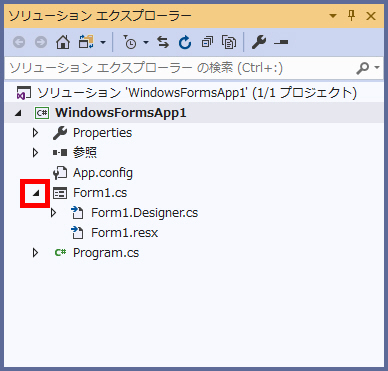Click the Form1.cs form icon

click(60, 193)
